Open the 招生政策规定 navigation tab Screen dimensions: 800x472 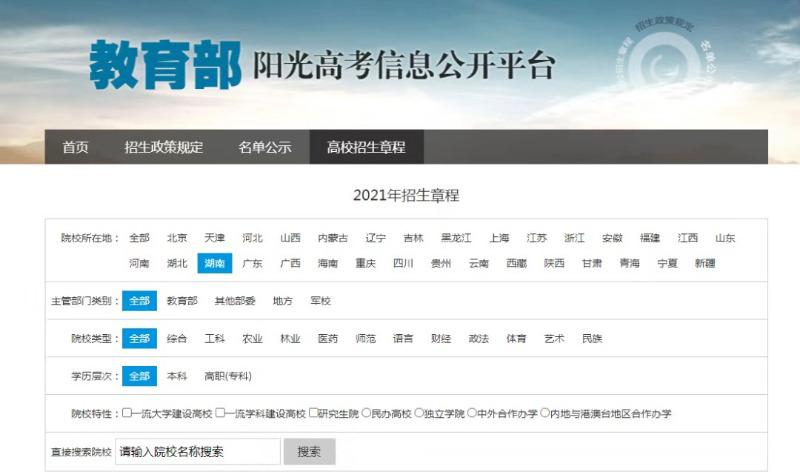(163, 147)
